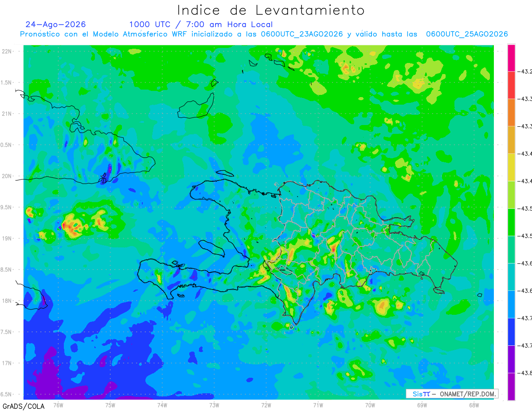
Task: Select the light blue swatch in the legend
Action: [x=511, y=305]
